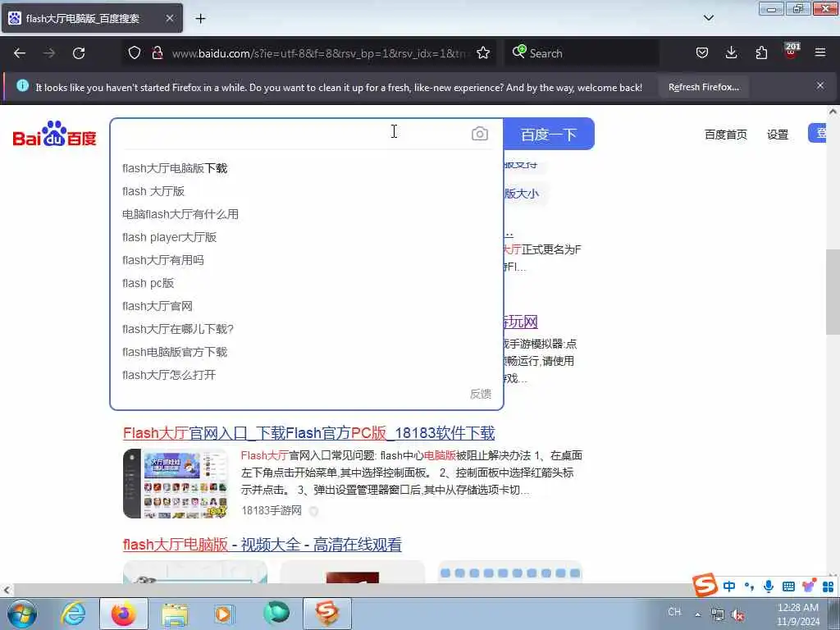This screenshot has height=630, width=840.
Task: Click horizontal scrollbar left arrow
Action: [6, 591]
